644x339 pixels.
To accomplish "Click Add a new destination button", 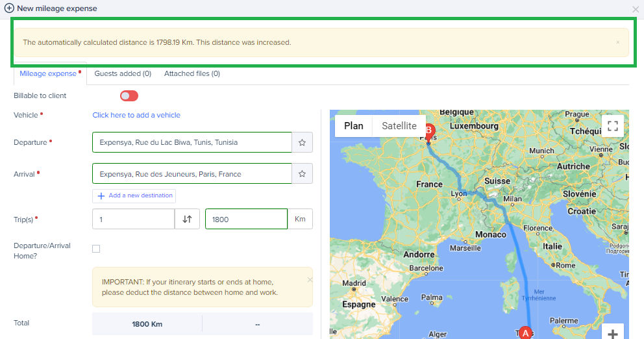I will [134, 195].
